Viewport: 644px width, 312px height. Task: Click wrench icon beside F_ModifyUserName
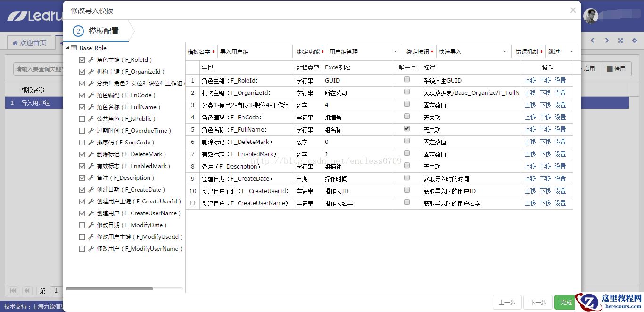coord(91,249)
